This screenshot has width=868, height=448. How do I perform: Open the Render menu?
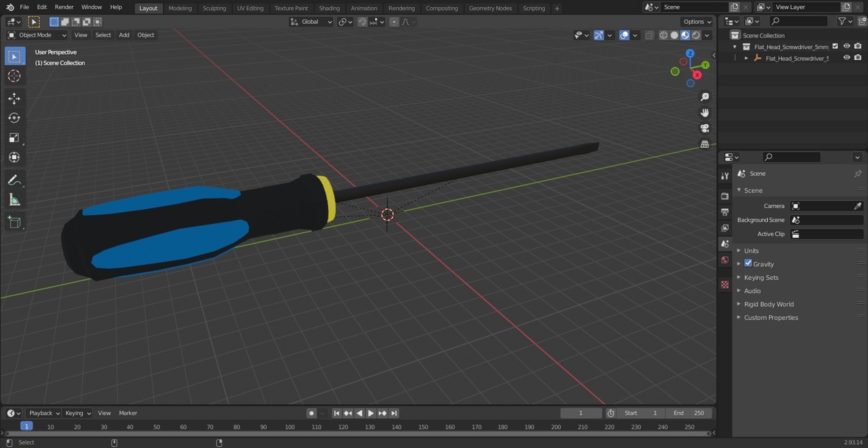(x=64, y=7)
